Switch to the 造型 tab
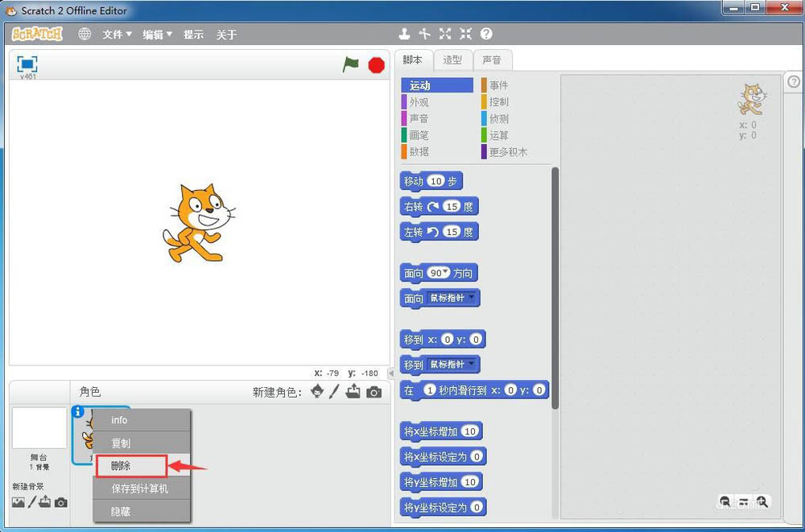The image size is (805, 532). pos(452,60)
